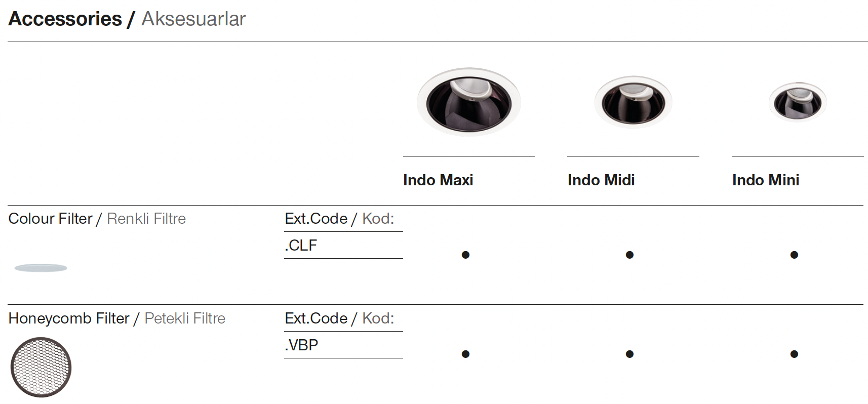This screenshot has height=404, width=868.
Task: Click Honeycomb Filter dot under Indo Maxi
Action: pos(465,354)
